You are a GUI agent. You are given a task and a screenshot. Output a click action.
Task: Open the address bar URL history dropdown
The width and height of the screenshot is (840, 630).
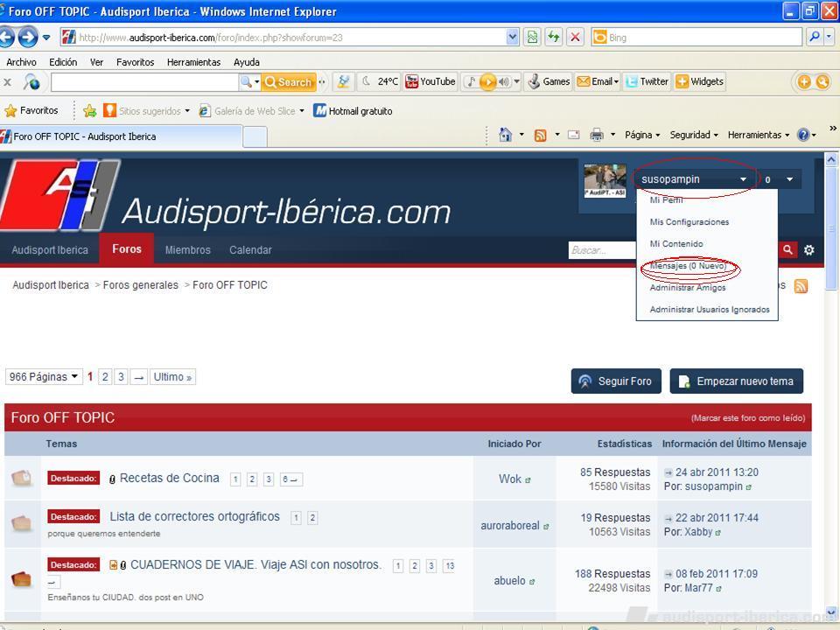[512, 37]
